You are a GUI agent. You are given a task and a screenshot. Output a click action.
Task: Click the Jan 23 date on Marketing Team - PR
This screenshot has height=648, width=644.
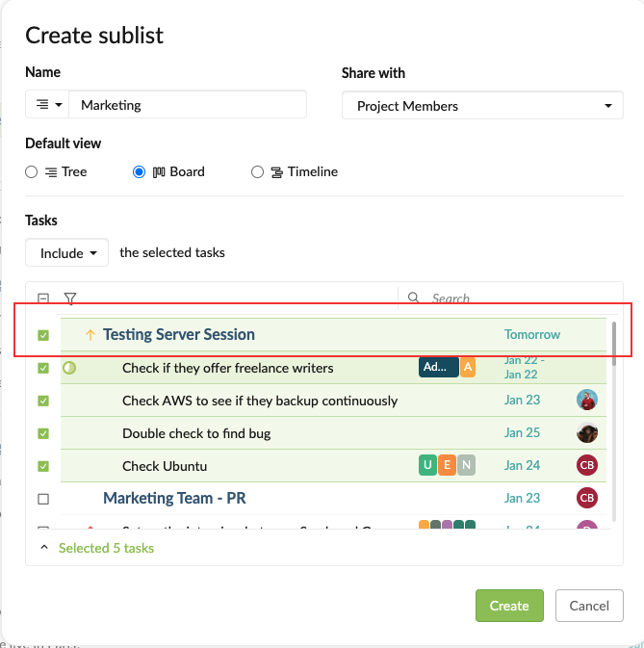tap(522, 498)
